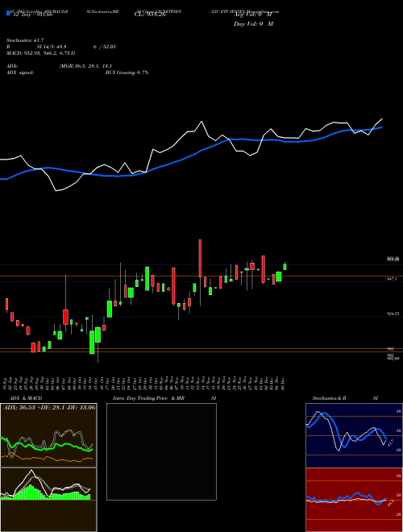The image size is (403, 532).
Task: Click the 'MACD: 932.93, 946.2, 6.73 D' readout
Action: [x=41, y=53]
